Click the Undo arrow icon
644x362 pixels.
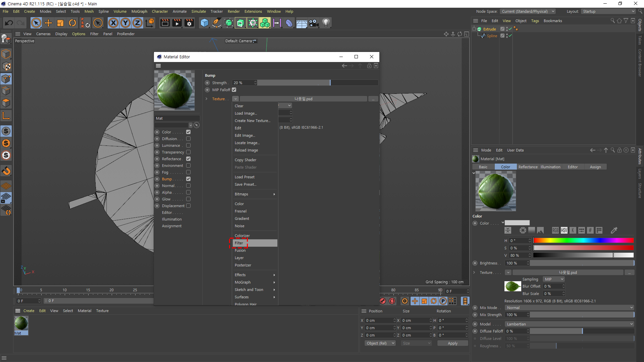click(x=9, y=23)
